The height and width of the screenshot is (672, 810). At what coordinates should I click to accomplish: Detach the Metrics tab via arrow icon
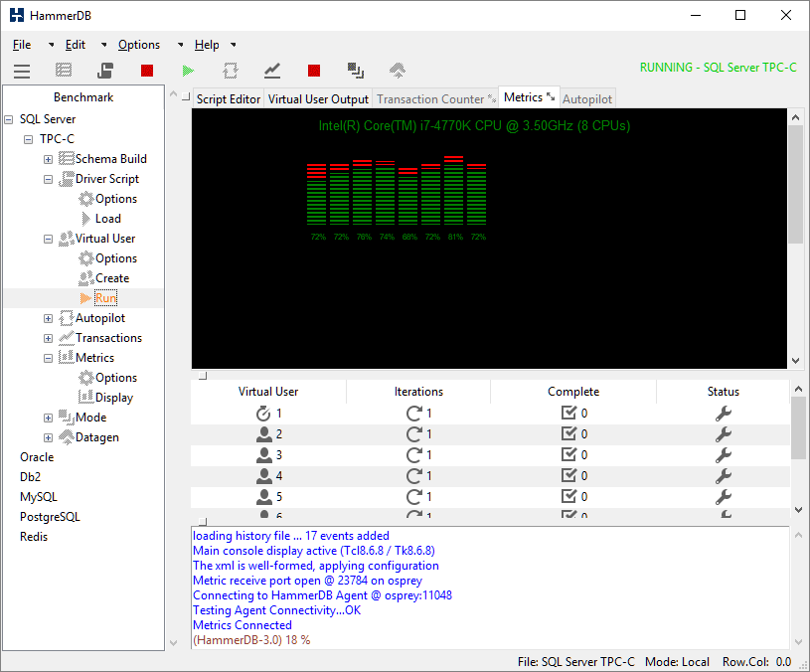coord(551,96)
